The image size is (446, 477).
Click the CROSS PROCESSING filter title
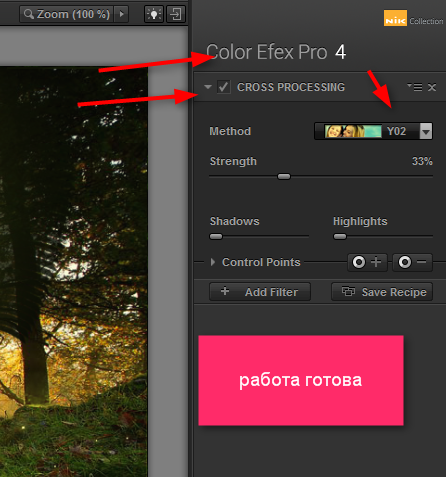(x=291, y=87)
